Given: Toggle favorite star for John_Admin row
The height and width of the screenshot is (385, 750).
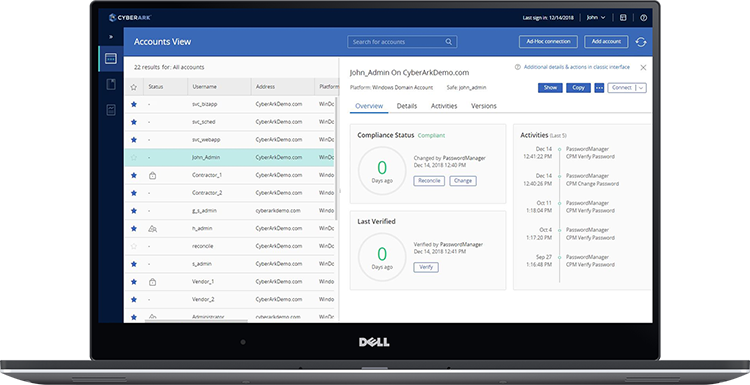Looking at the screenshot, I should (134, 157).
